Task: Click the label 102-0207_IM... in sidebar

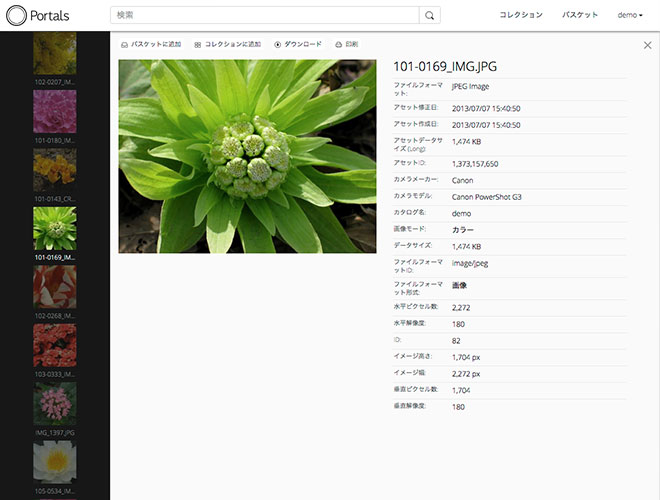Action: tap(55, 82)
